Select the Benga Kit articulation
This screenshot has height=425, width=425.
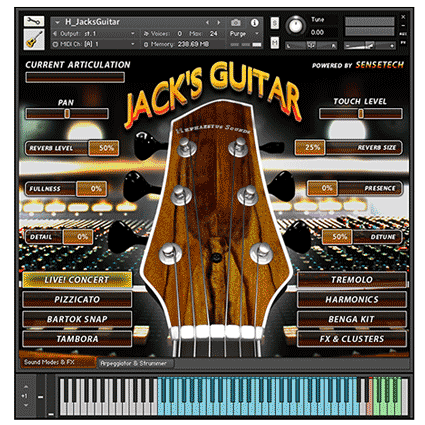pos(352,319)
